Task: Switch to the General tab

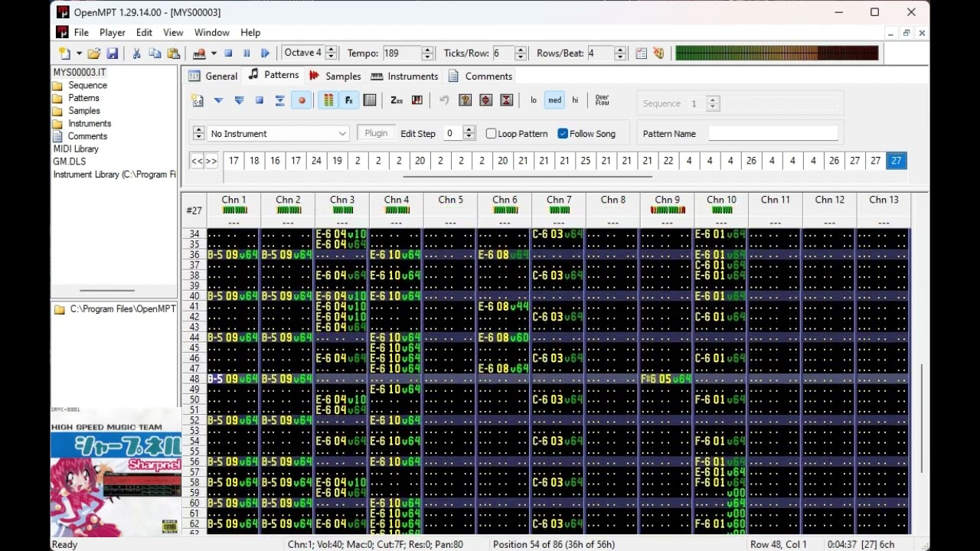Action: (x=213, y=77)
